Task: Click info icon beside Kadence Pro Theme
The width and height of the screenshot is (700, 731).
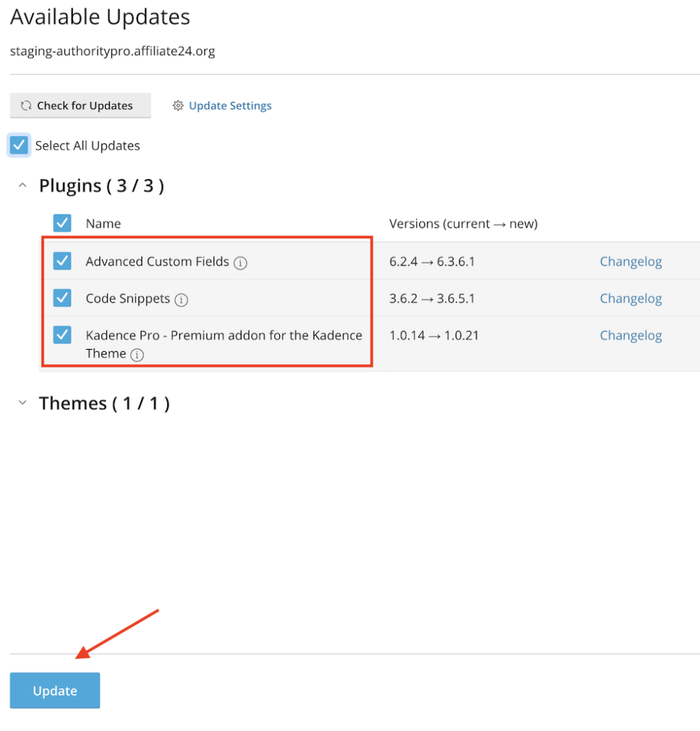Action: (137, 355)
